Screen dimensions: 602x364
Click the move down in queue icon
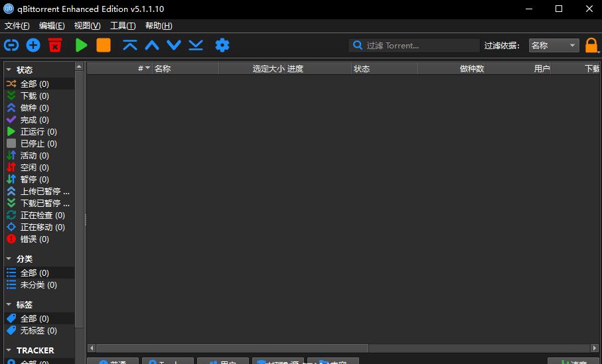point(174,45)
